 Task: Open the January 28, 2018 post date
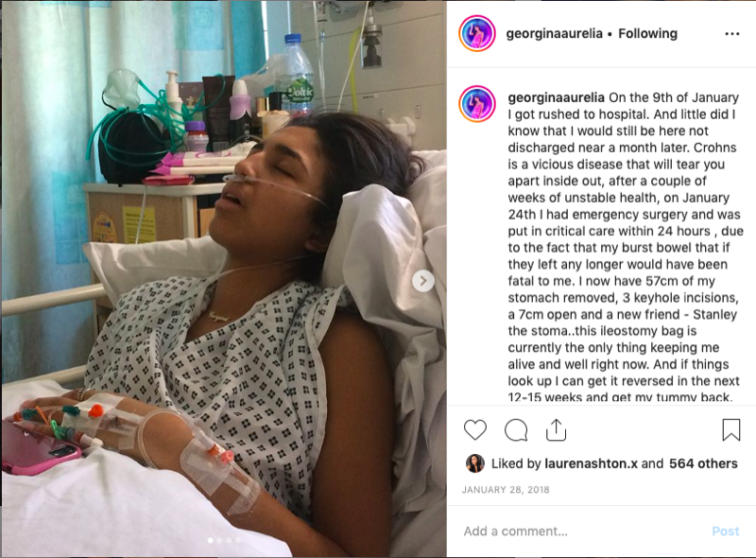click(506, 490)
